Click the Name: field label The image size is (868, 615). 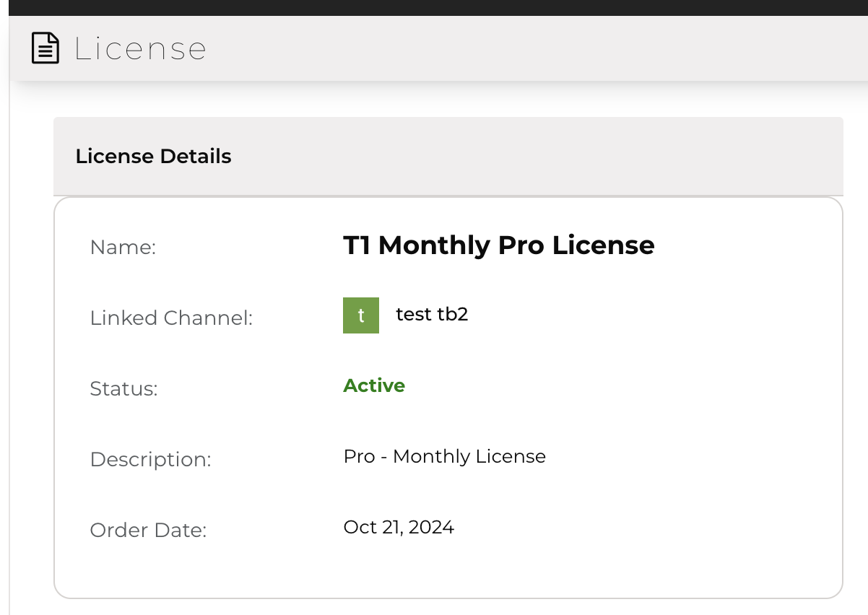123,248
